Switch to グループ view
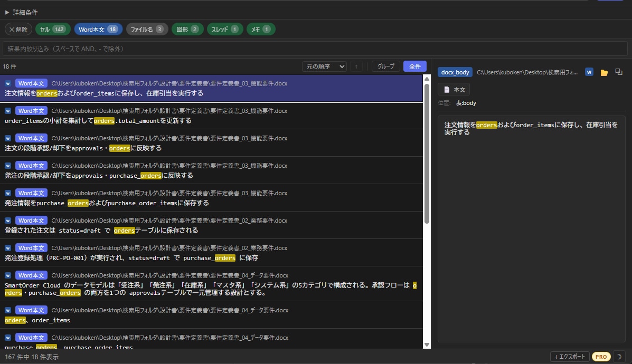Viewport: 632px width, 364px height. pyautogui.click(x=386, y=66)
